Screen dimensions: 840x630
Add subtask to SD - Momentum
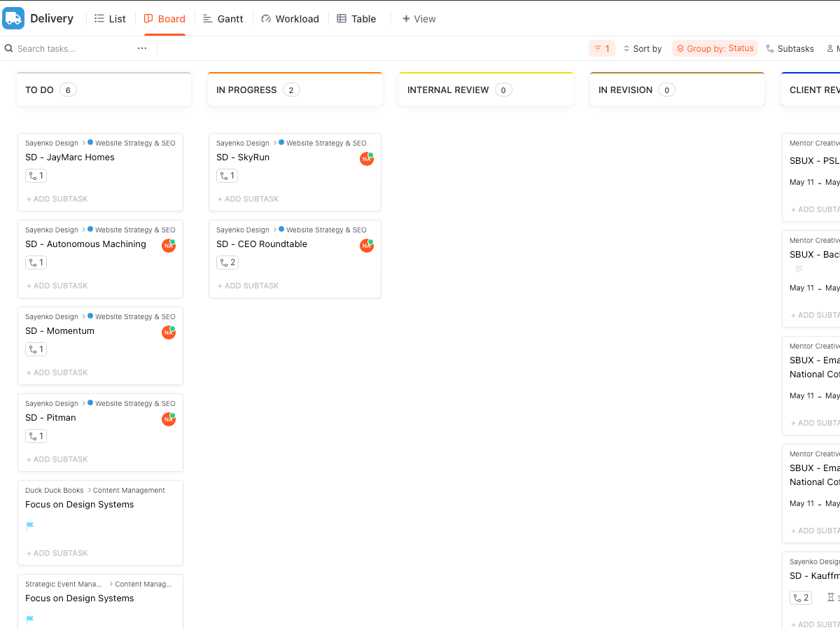pos(57,372)
